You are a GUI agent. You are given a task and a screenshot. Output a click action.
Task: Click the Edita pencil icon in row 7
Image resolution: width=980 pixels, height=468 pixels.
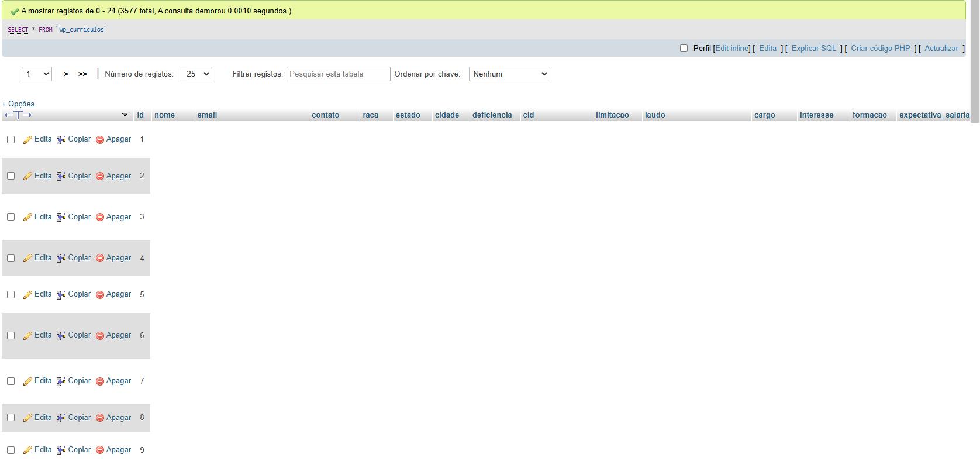click(x=27, y=381)
